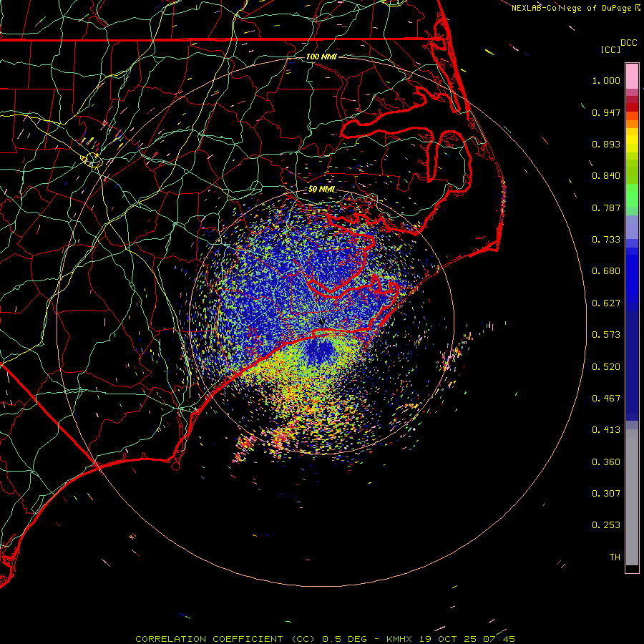Click the DCC label above the color bar

628,43
